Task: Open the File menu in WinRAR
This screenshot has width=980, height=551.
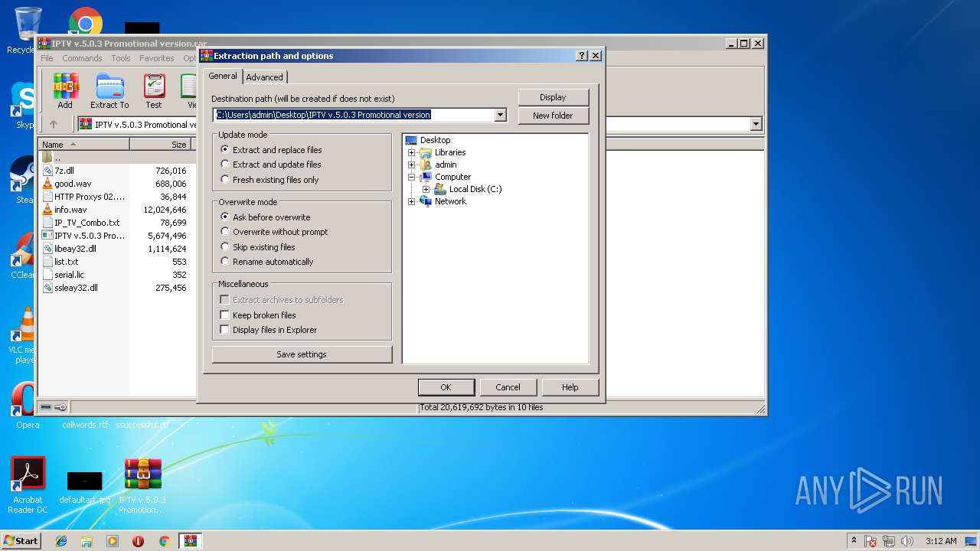Action: (x=47, y=58)
